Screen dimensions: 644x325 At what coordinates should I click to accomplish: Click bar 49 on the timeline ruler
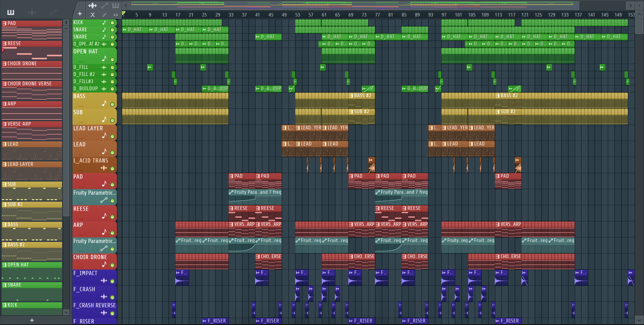(x=284, y=15)
